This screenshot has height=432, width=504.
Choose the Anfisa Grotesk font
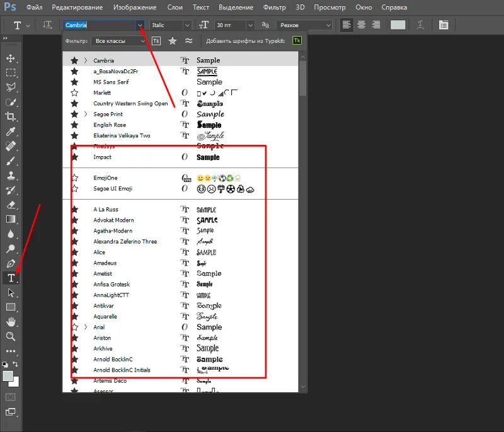(180, 284)
